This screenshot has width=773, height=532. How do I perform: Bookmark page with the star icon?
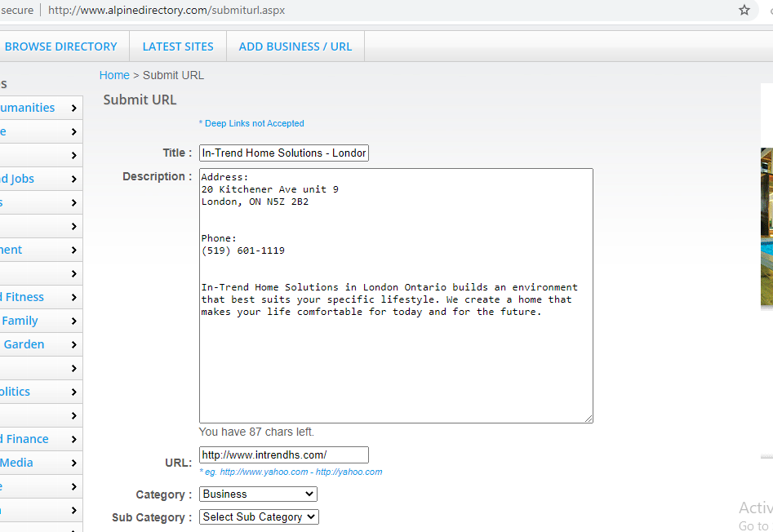click(744, 10)
